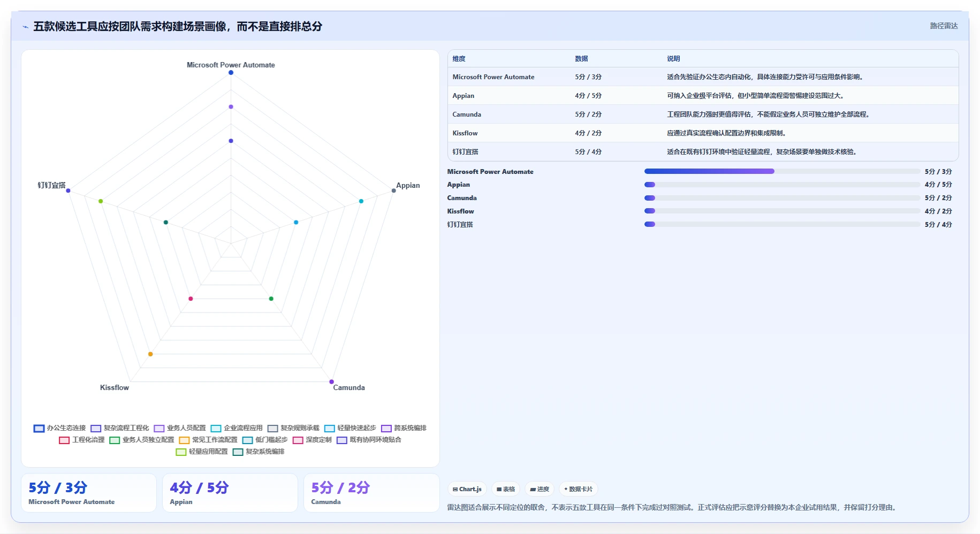Click the teal 低门槛起步 legend swatch

[247, 440]
